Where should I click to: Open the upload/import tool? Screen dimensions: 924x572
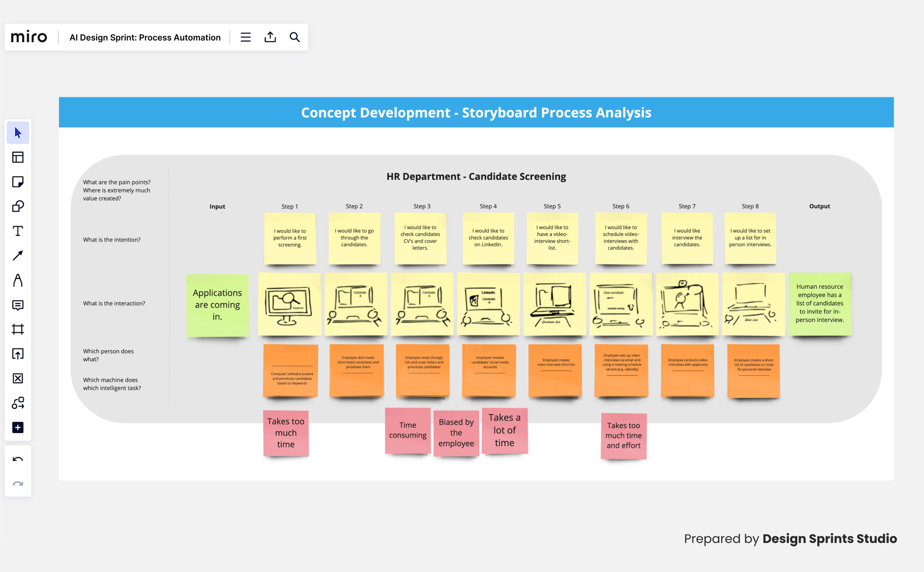[x=18, y=354]
